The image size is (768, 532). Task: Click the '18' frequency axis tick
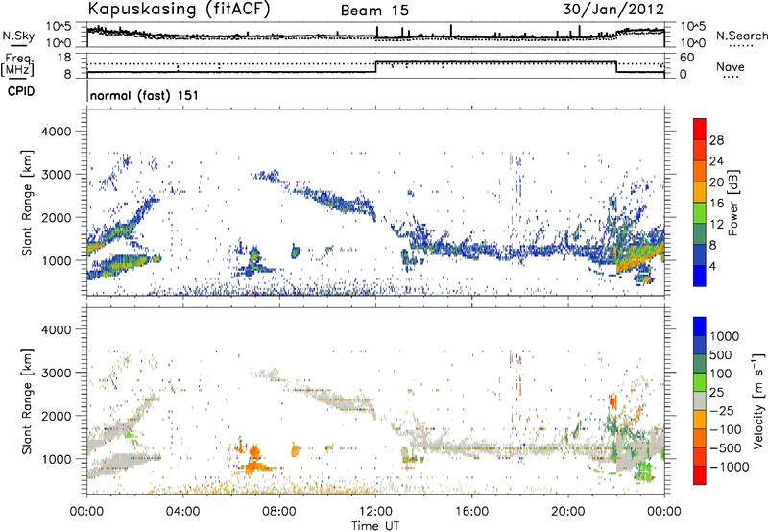[x=64, y=58]
